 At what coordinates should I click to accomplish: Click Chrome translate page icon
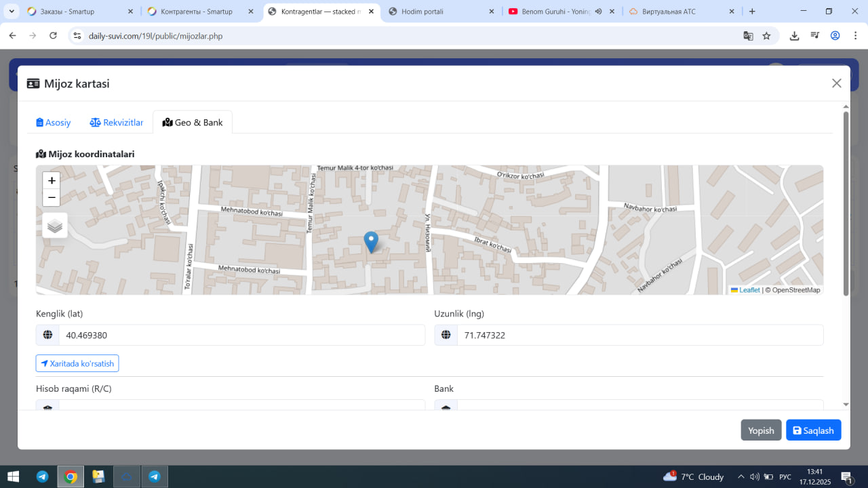[748, 36]
